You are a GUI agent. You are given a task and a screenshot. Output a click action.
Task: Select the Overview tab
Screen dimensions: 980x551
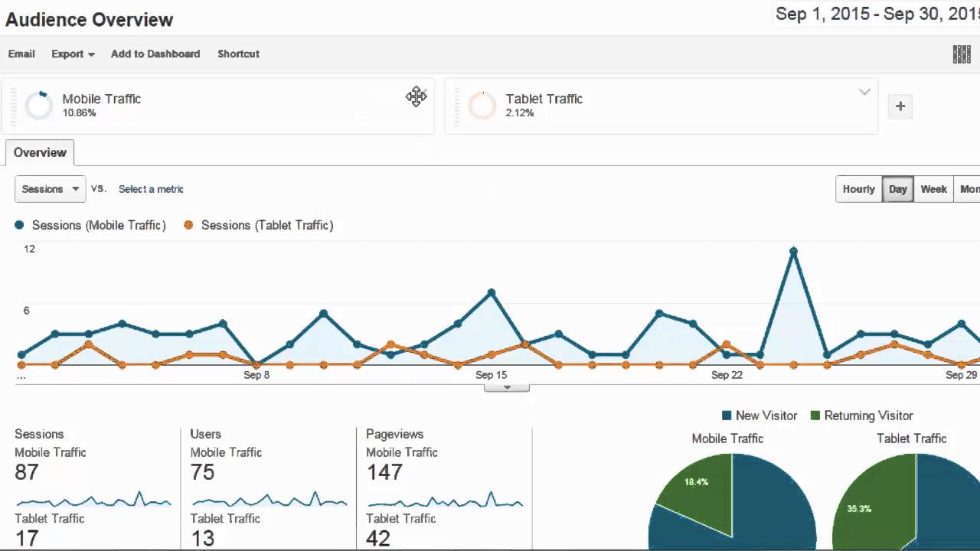40,152
